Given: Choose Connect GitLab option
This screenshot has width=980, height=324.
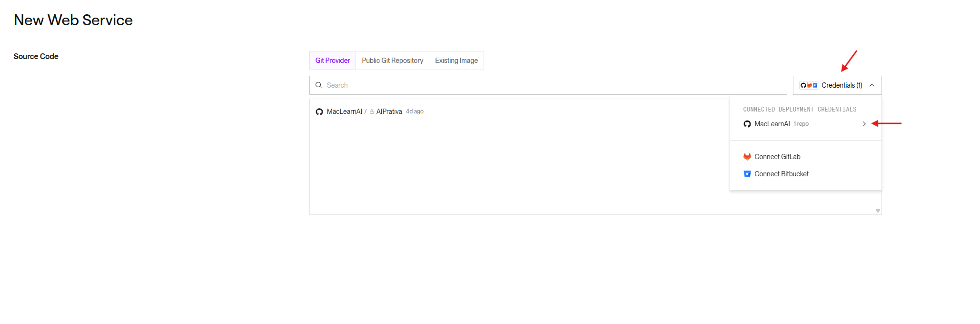Looking at the screenshot, I should coord(777,157).
